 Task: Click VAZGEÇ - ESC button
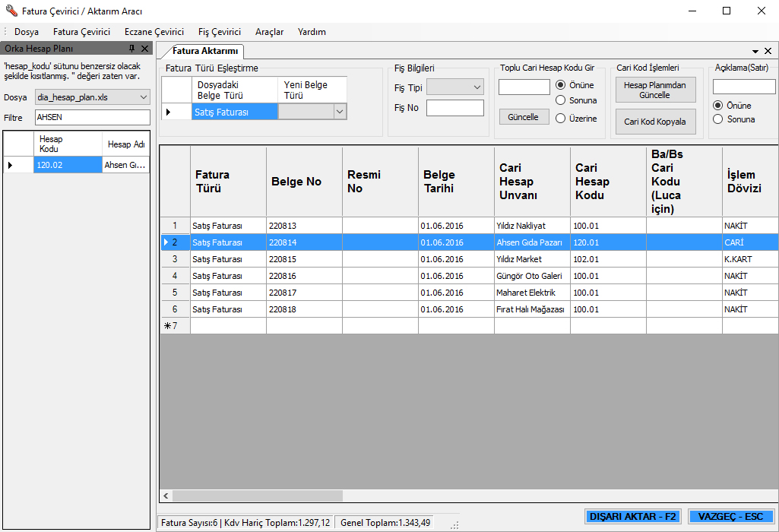pos(730,517)
